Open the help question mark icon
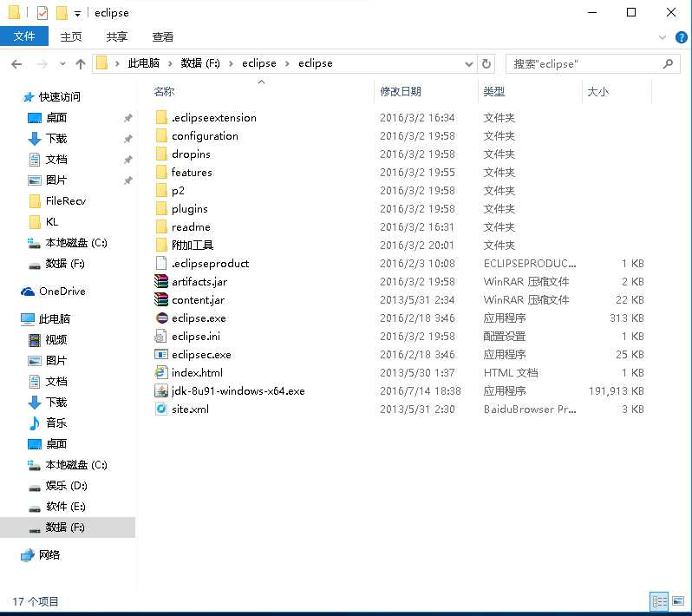This screenshot has width=692, height=616. coord(681,37)
